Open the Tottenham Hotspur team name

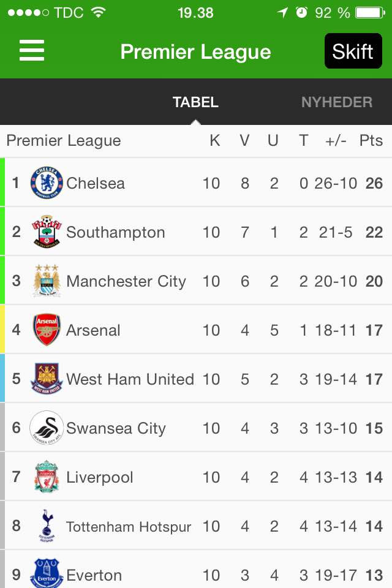129,527
